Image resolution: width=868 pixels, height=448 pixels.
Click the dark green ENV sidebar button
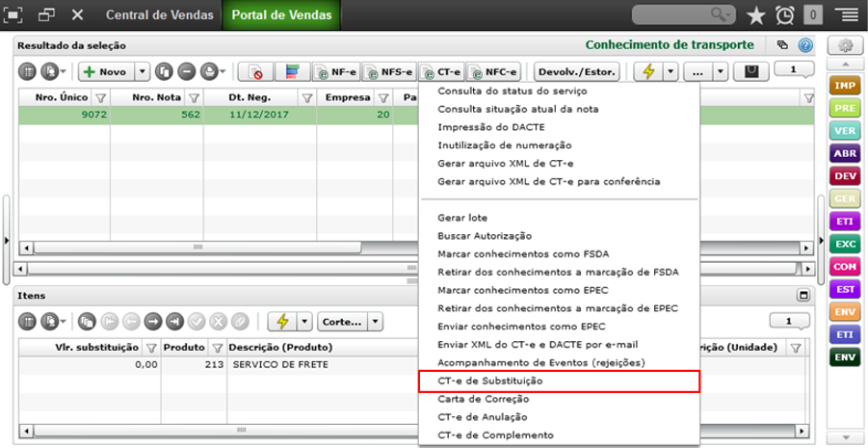pyautogui.click(x=845, y=357)
